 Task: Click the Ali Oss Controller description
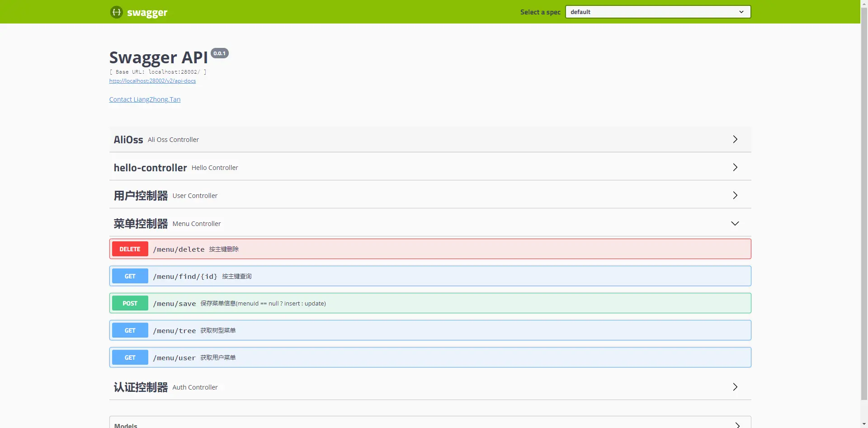173,140
